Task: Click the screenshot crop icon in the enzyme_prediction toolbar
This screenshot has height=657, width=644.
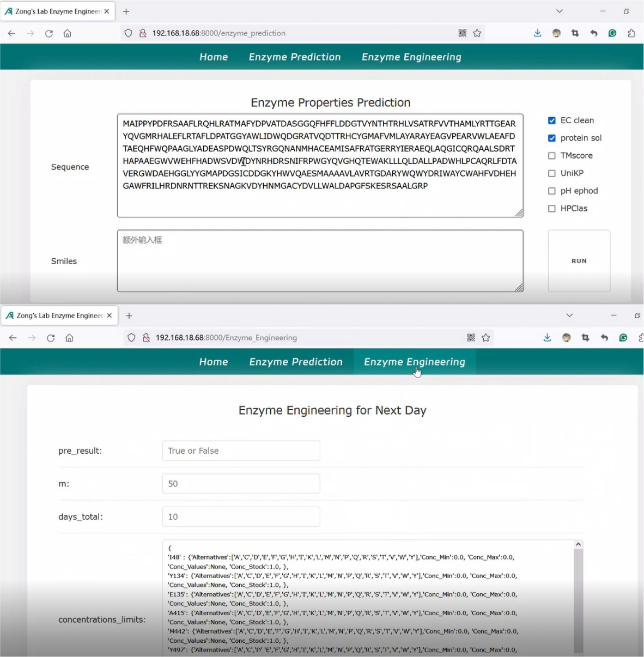Action: point(575,33)
